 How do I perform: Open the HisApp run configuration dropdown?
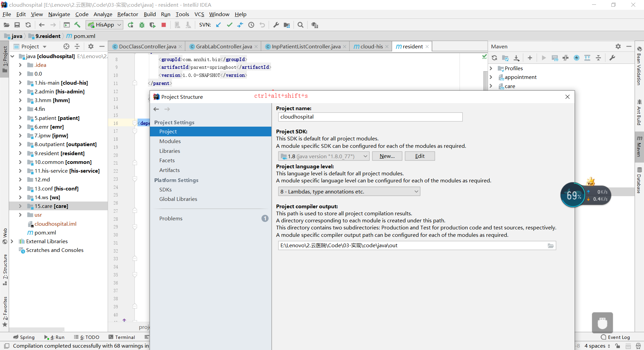[105, 25]
